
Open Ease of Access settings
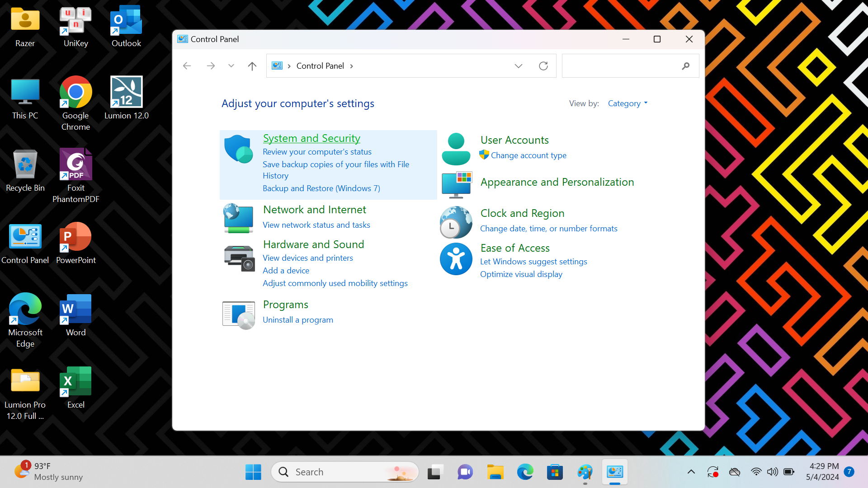(515, 247)
